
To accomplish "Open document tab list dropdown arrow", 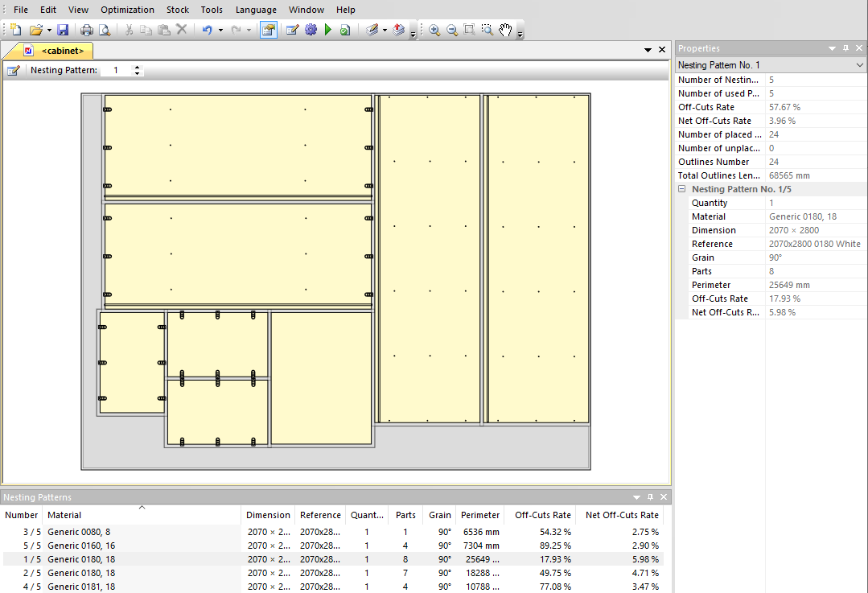I will [648, 50].
